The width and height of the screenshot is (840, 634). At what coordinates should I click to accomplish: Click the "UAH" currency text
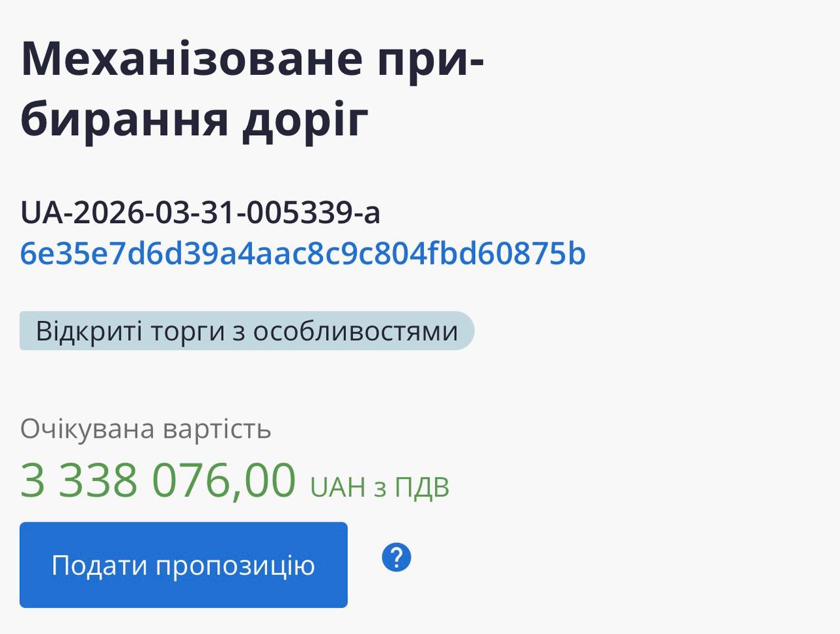click(337, 488)
